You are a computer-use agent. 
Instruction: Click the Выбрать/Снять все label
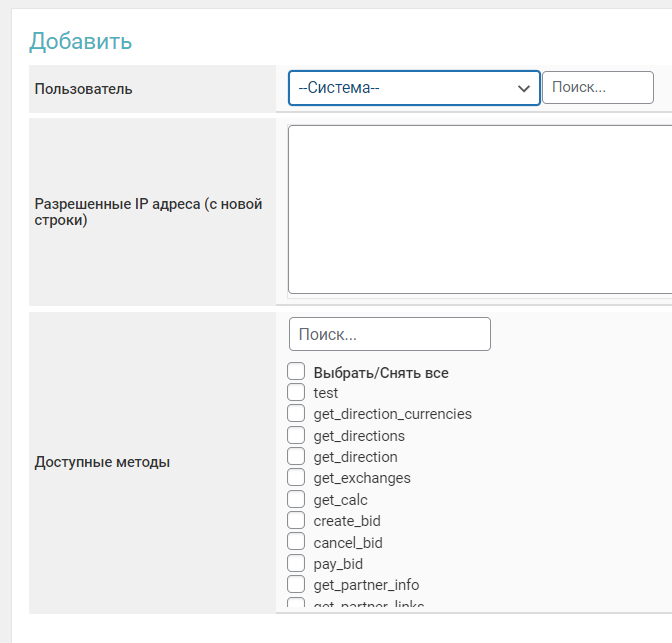(380, 373)
